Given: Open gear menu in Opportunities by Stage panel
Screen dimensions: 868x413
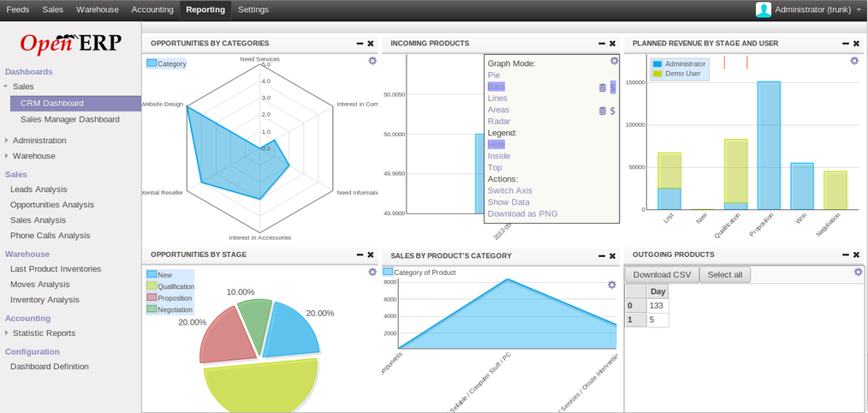Looking at the screenshot, I should click(x=372, y=272).
